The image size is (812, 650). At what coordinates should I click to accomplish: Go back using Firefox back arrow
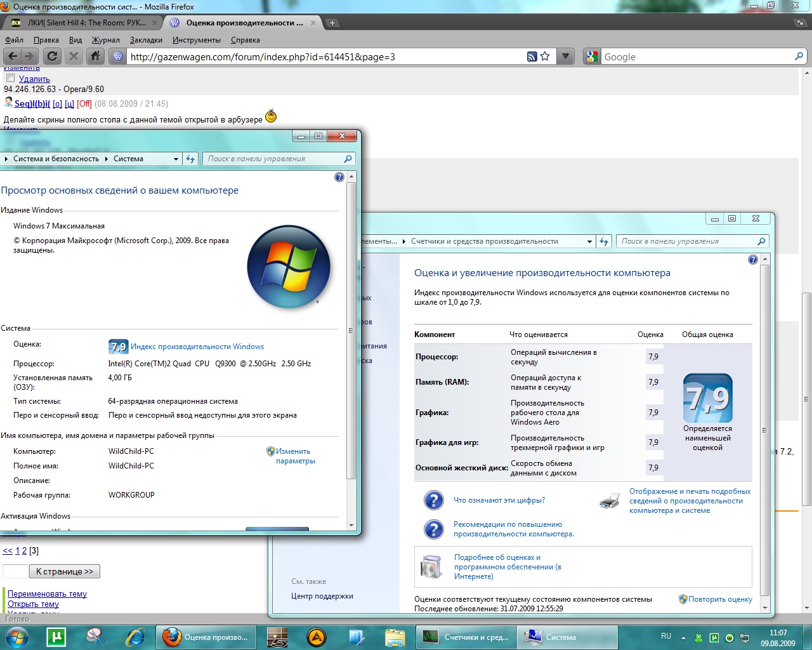click(x=13, y=56)
